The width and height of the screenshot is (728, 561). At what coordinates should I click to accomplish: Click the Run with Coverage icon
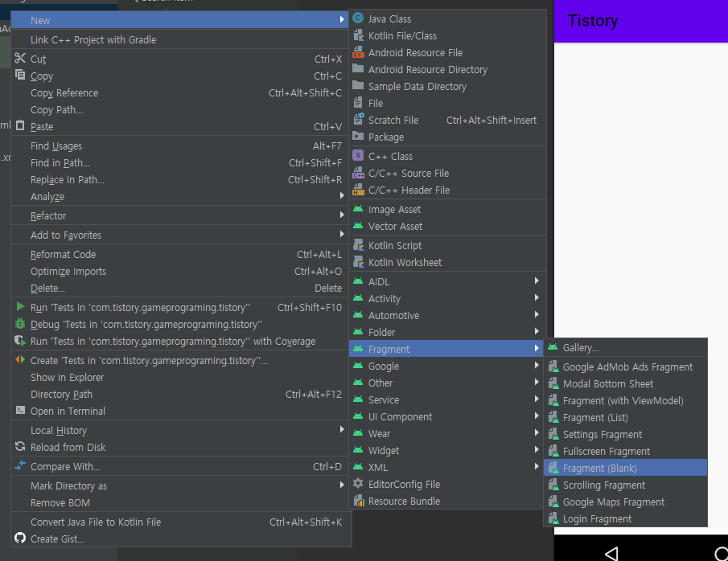20,341
